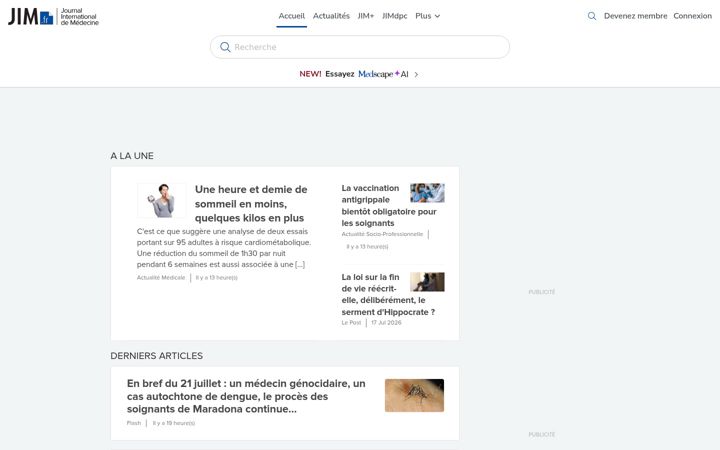Click the 17 Jul 2026 date
The image size is (720, 450).
pyautogui.click(x=386, y=323)
